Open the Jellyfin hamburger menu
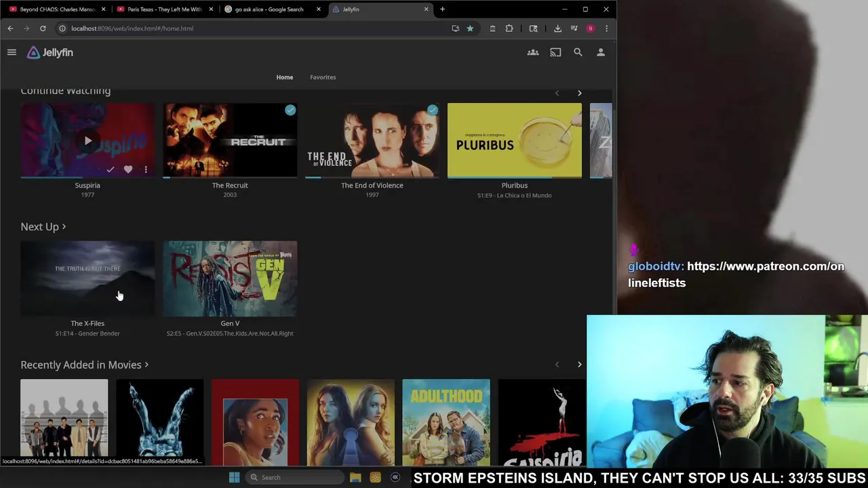 coord(12,52)
